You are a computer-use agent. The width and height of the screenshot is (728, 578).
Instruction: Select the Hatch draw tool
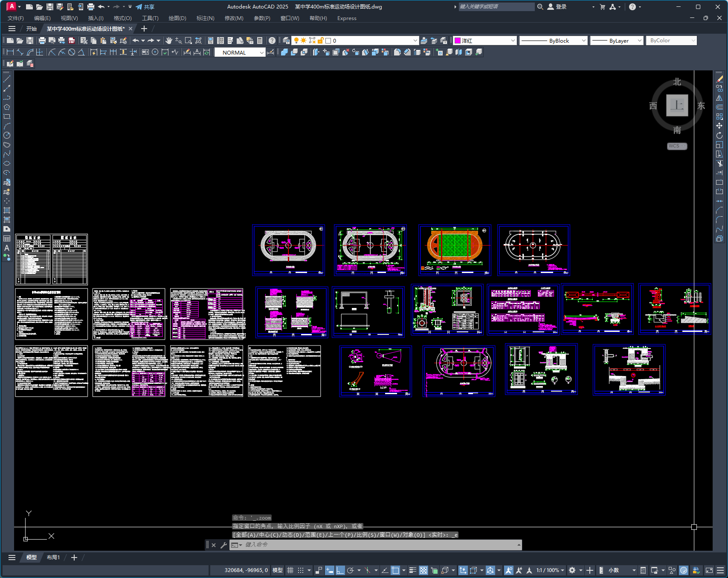[x=7, y=210]
